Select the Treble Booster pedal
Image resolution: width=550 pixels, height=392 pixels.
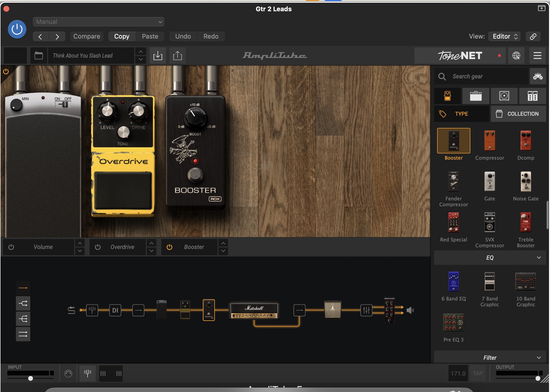[x=526, y=222]
